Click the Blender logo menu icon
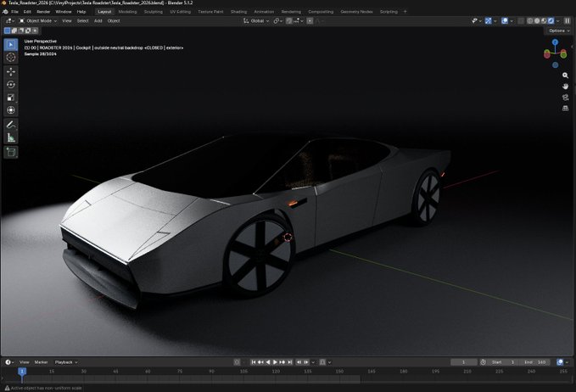576x392 pixels. pyautogui.click(x=5, y=12)
